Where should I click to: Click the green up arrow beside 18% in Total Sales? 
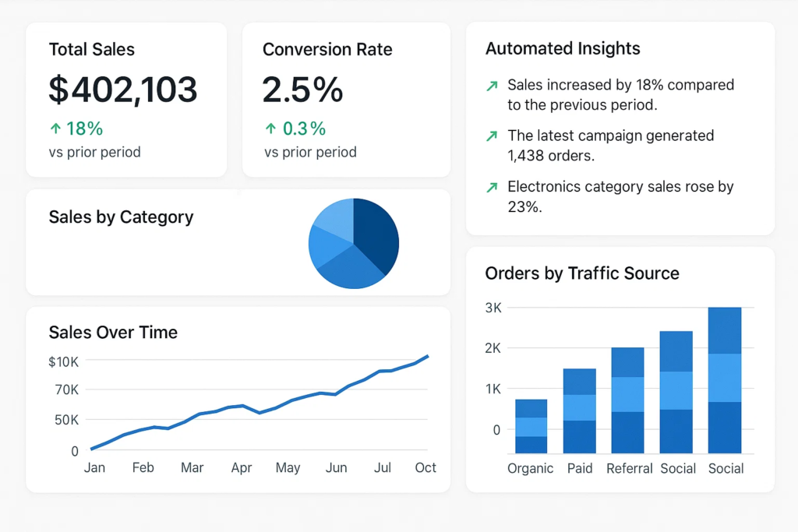pyautogui.click(x=55, y=129)
